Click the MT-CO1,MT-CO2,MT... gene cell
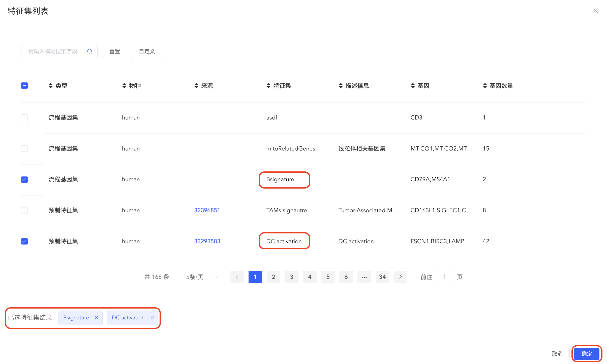Screen dimensions: 607x364 pyautogui.click(x=441, y=148)
